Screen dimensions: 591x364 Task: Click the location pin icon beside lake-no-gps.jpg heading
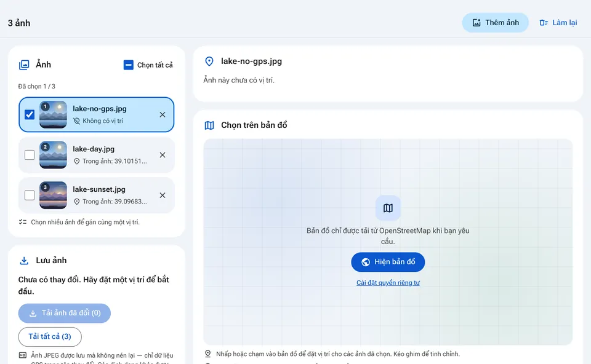(x=209, y=61)
